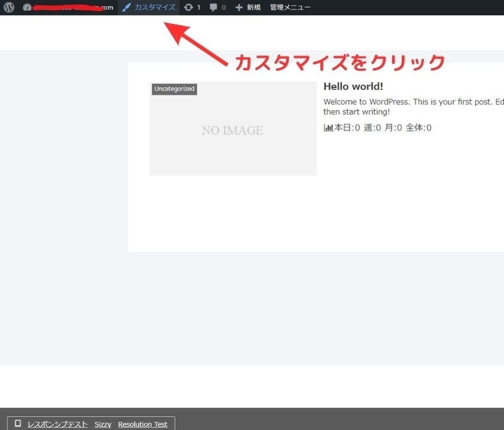
Task: Click the bar chart stats icon
Action: (x=328, y=128)
